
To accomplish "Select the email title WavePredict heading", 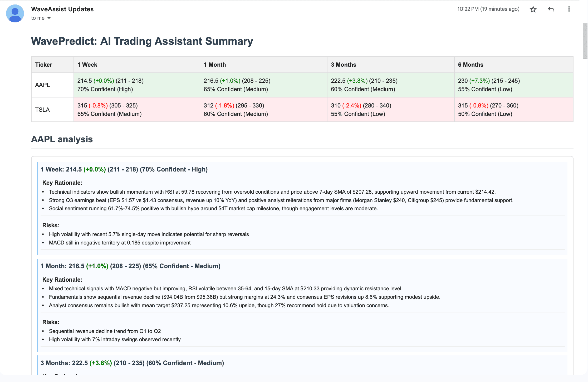I will (142, 41).
